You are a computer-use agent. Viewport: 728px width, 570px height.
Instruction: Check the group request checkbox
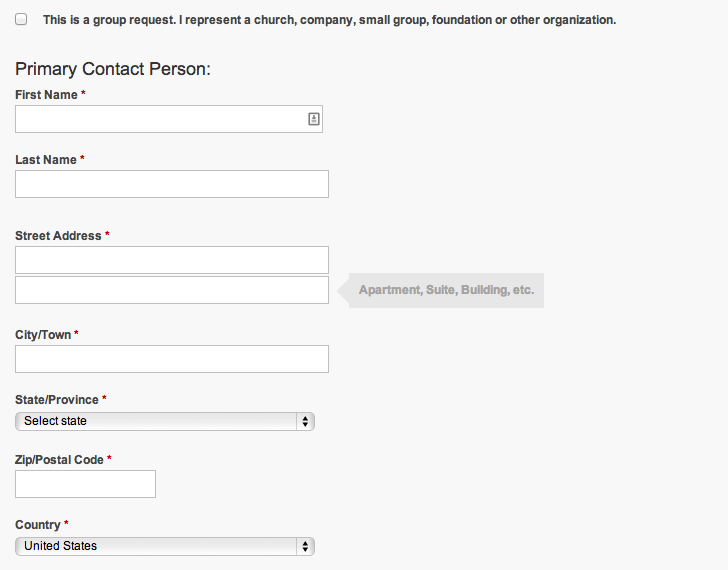click(21, 19)
